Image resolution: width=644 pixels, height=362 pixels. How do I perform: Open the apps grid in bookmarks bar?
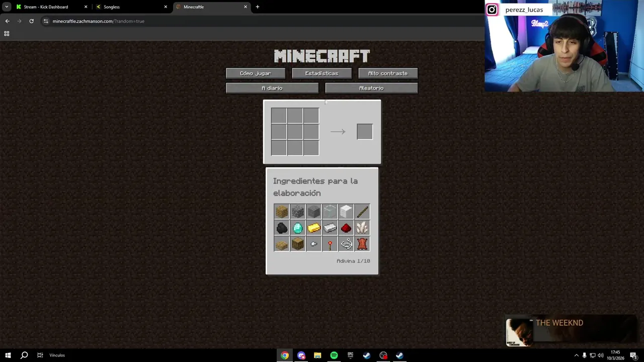[x=7, y=34]
